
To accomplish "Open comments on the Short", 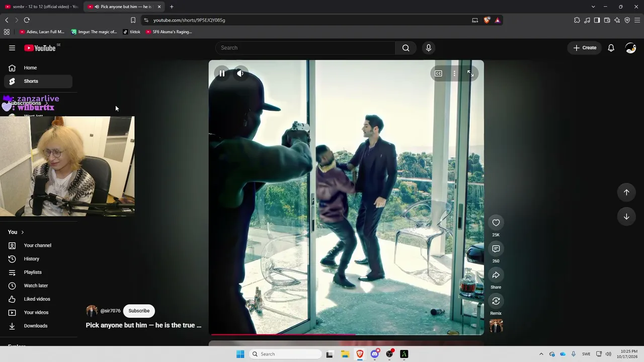I will tap(496, 249).
